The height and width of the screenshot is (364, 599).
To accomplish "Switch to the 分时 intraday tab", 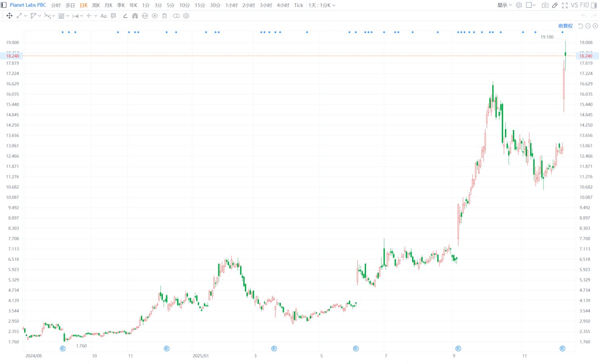I will tap(56, 5).
